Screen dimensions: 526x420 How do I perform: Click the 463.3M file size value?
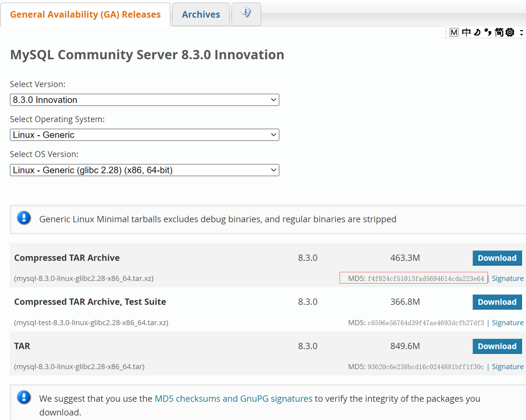pyautogui.click(x=405, y=258)
